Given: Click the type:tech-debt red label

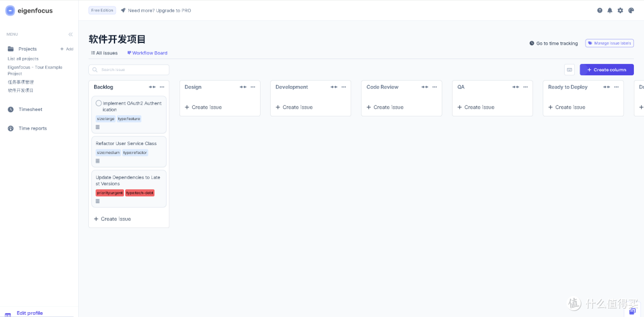Looking at the screenshot, I should [140, 193].
